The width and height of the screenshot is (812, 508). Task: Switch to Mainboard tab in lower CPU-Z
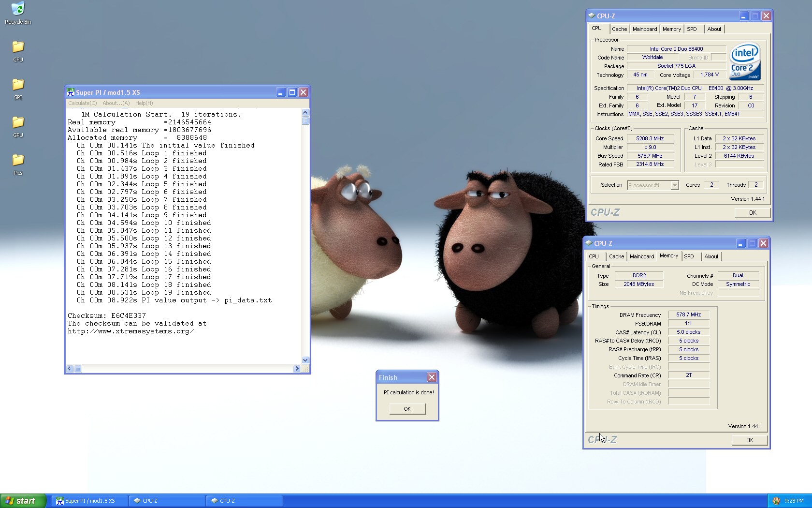point(642,256)
